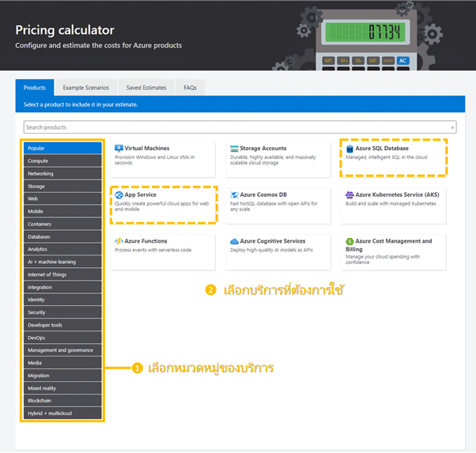Add Azure SQL Database via its title
Viewport: 476px width, 453px height.
tap(382, 149)
